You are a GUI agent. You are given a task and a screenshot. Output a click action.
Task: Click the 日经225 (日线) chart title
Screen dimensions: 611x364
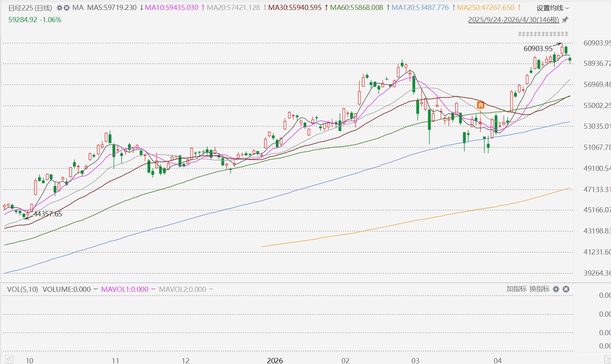coord(30,8)
